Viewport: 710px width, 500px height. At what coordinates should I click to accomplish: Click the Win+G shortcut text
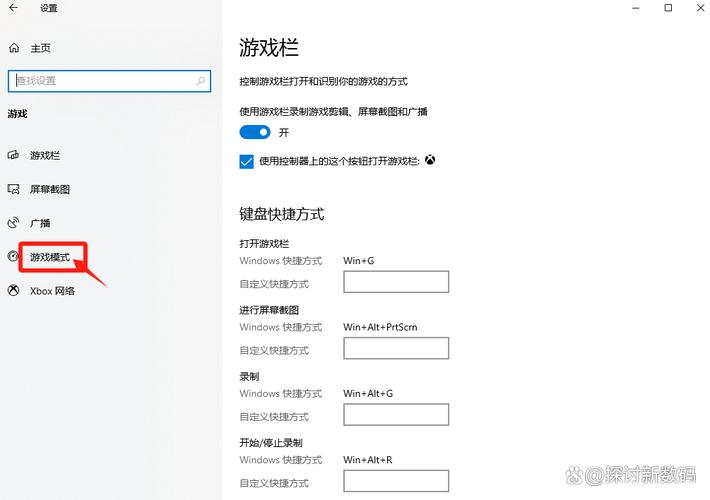pyautogui.click(x=359, y=260)
